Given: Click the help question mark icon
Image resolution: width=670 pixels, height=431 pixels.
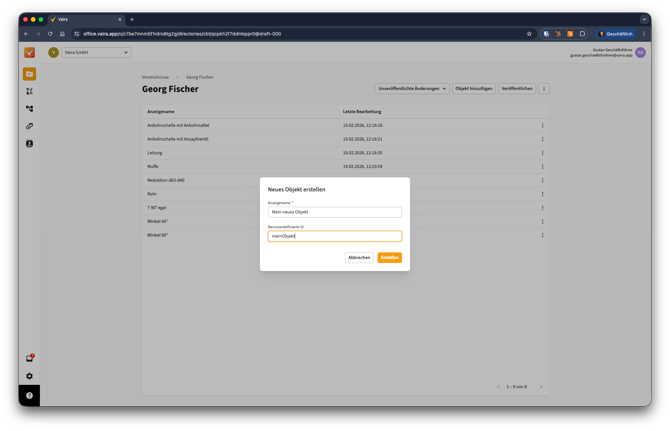Looking at the screenshot, I should pos(30,395).
